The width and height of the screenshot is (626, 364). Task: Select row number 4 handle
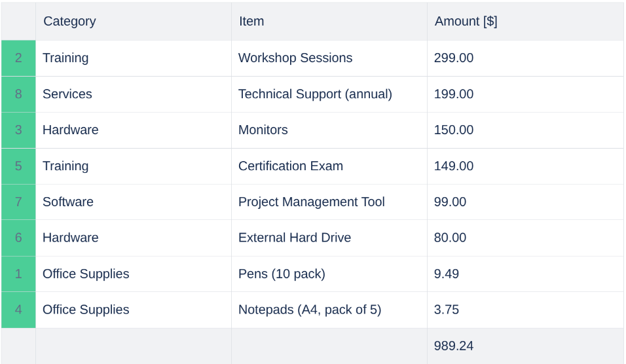[x=18, y=310]
